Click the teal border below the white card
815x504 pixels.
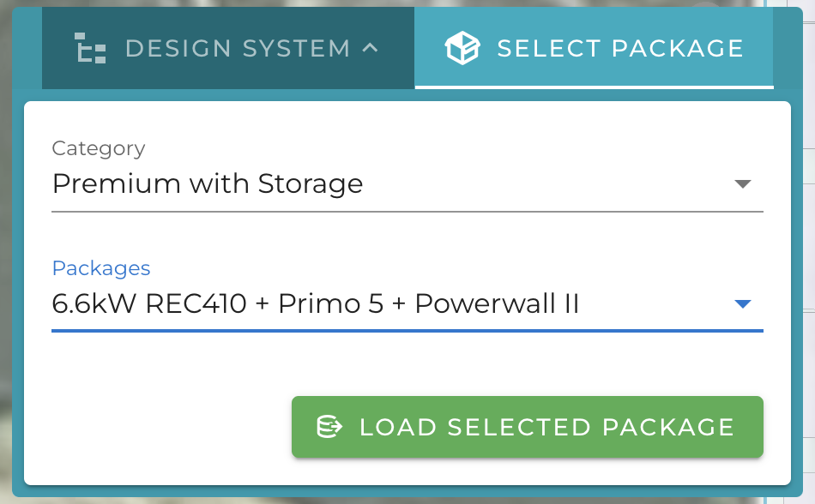pyautogui.click(x=407, y=491)
